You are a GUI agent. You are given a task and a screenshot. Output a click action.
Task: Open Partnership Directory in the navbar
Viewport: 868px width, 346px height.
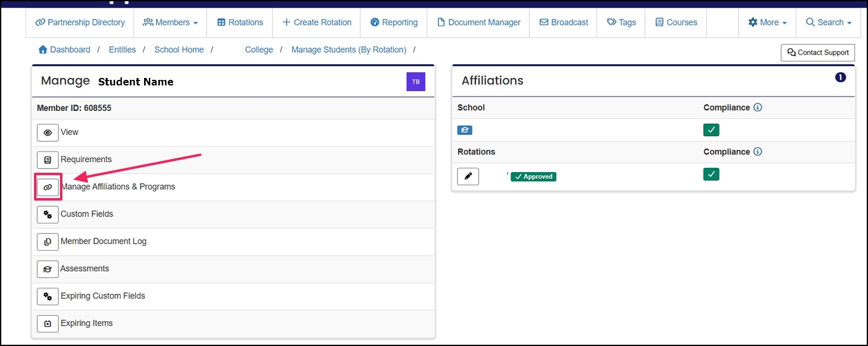[x=80, y=22]
